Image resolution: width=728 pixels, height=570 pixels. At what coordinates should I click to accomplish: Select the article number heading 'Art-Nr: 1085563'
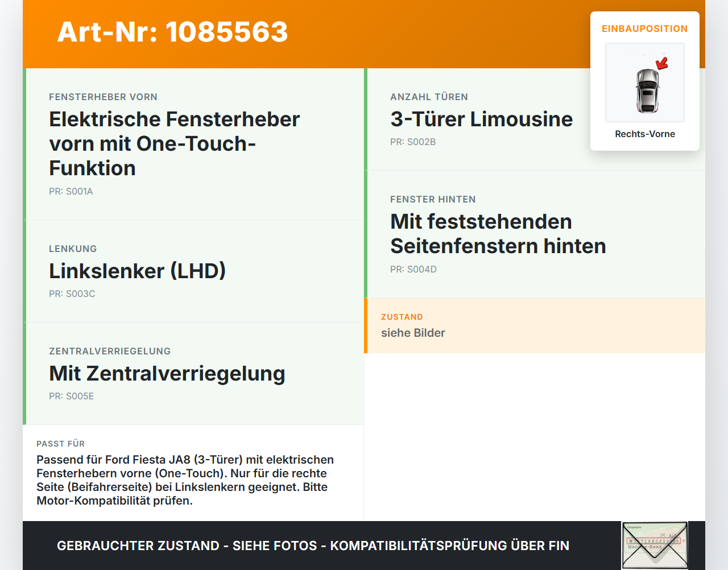click(x=173, y=32)
